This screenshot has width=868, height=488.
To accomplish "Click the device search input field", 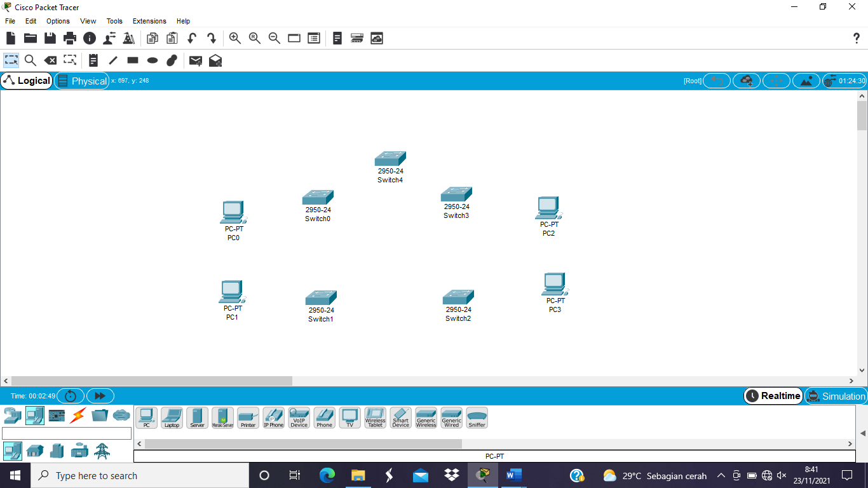I will click(67, 433).
